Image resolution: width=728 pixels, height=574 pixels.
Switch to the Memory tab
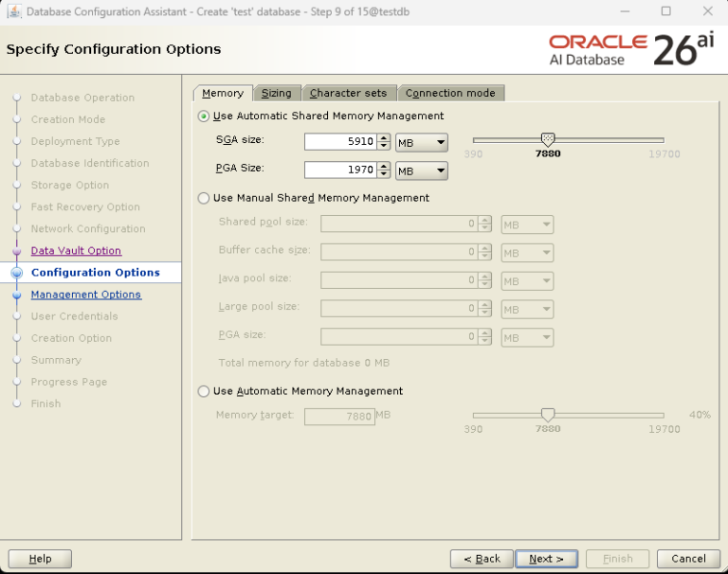223,93
